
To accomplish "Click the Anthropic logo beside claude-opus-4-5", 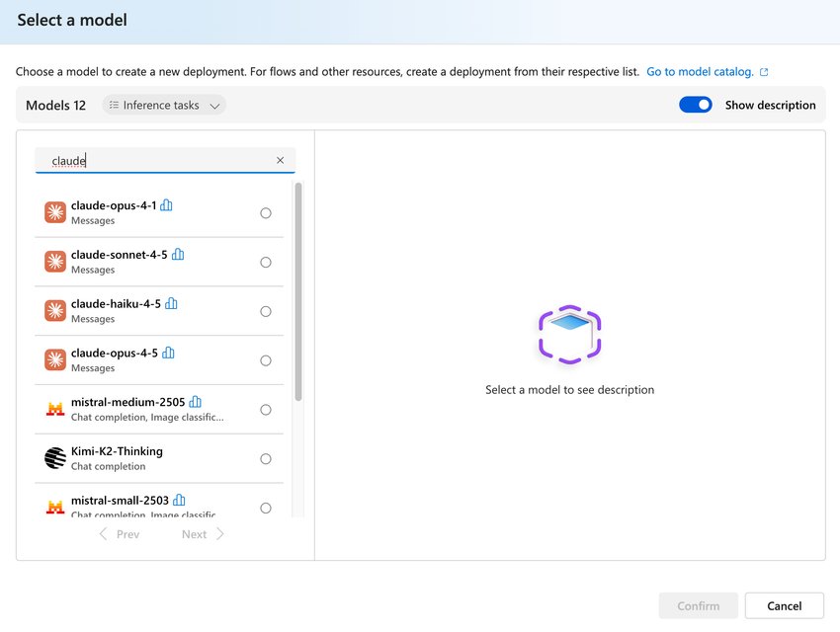I will (x=54, y=358).
